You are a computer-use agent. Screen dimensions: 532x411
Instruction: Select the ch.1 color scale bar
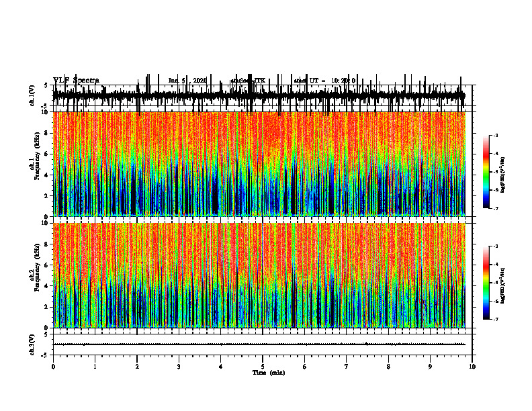(486, 172)
